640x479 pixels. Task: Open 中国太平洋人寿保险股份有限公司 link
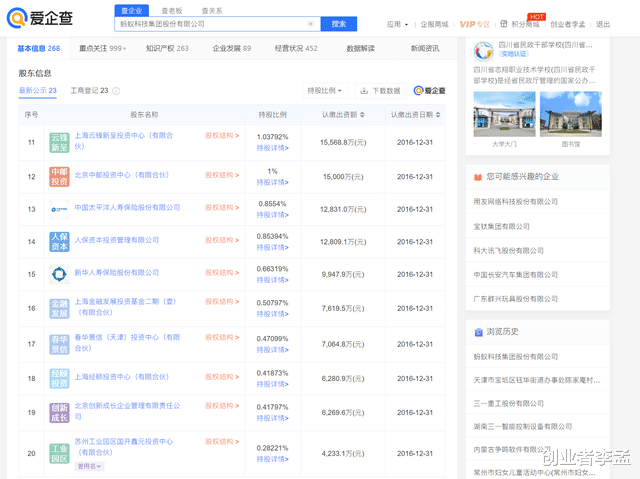point(127,208)
